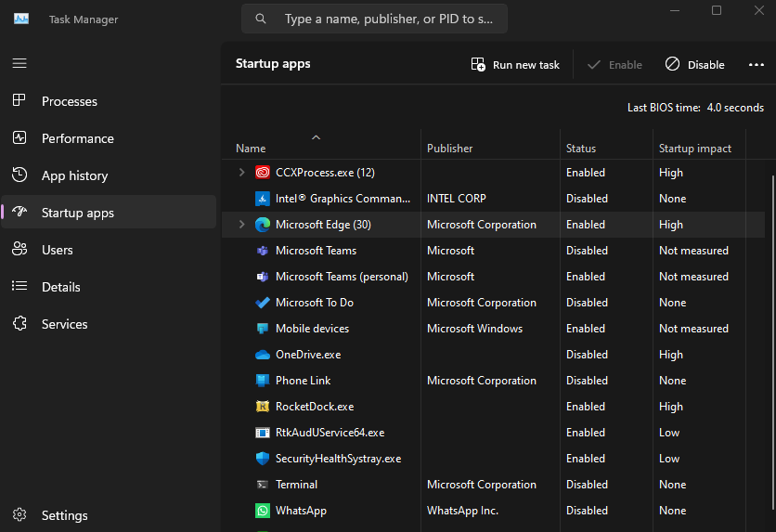Select the Microsoft To Do row name
Image resolution: width=776 pixels, height=532 pixels.
tap(315, 303)
